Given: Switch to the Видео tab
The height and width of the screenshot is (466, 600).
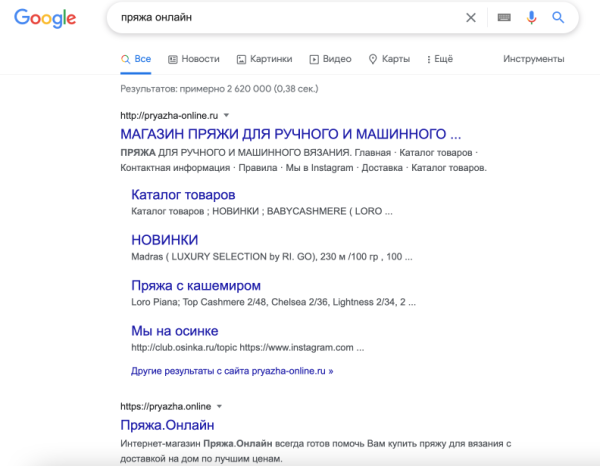Looking at the screenshot, I should [x=331, y=59].
